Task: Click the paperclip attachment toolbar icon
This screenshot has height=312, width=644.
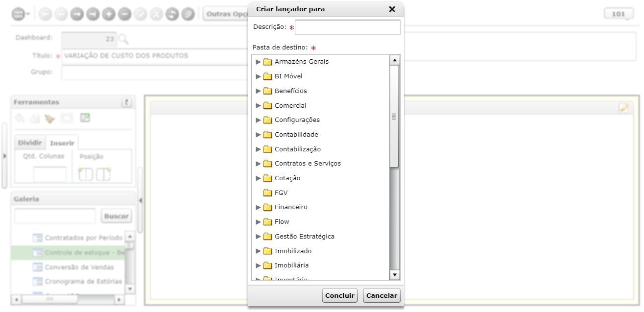Action: 188,14
